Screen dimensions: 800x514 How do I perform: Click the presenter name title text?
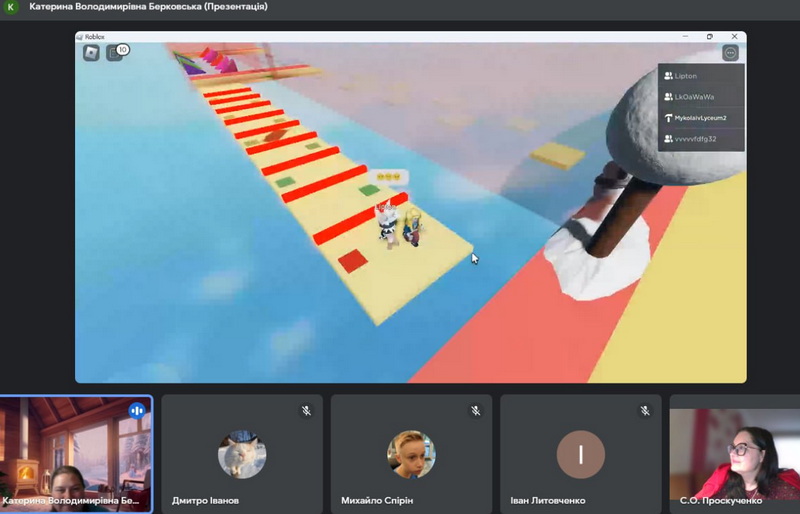[x=148, y=7]
